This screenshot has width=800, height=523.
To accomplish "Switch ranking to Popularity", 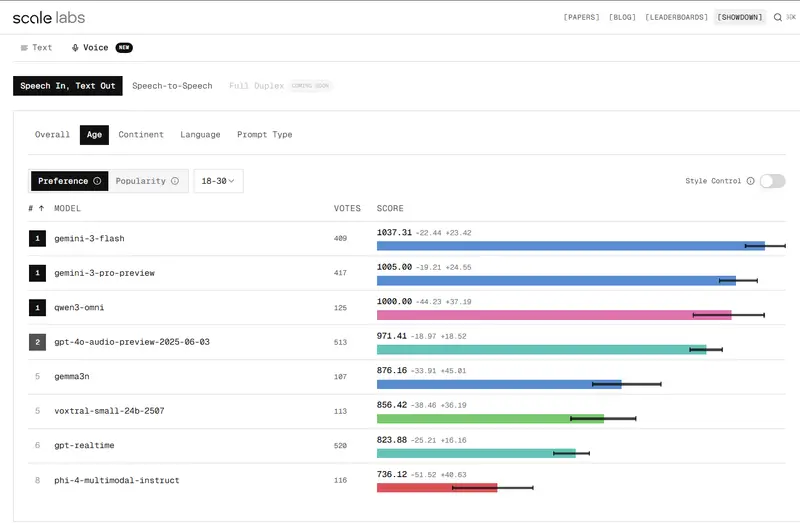I will point(140,181).
